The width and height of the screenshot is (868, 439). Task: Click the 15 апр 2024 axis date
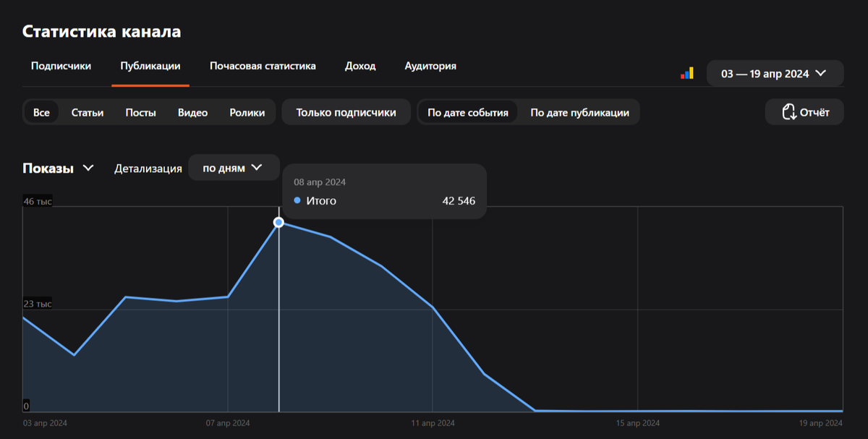point(637,423)
